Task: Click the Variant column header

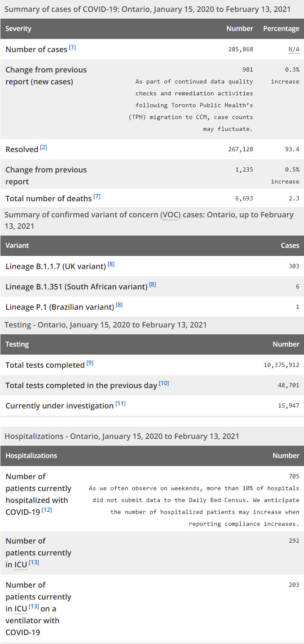Action: 17,246
